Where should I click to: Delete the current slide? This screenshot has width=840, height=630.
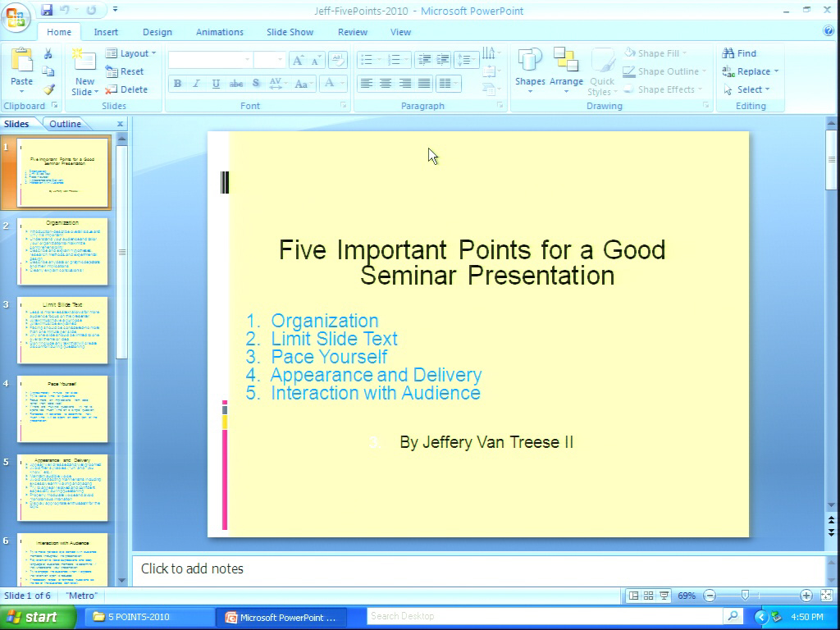click(126, 89)
